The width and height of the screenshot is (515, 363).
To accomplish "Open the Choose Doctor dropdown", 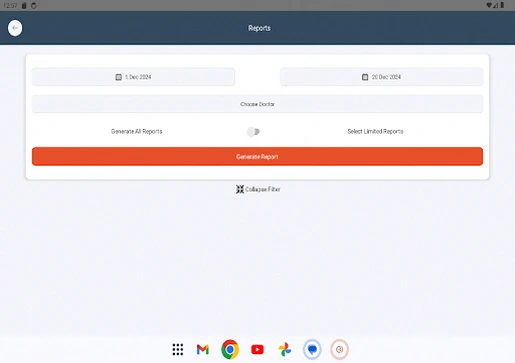I will [257, 104].
